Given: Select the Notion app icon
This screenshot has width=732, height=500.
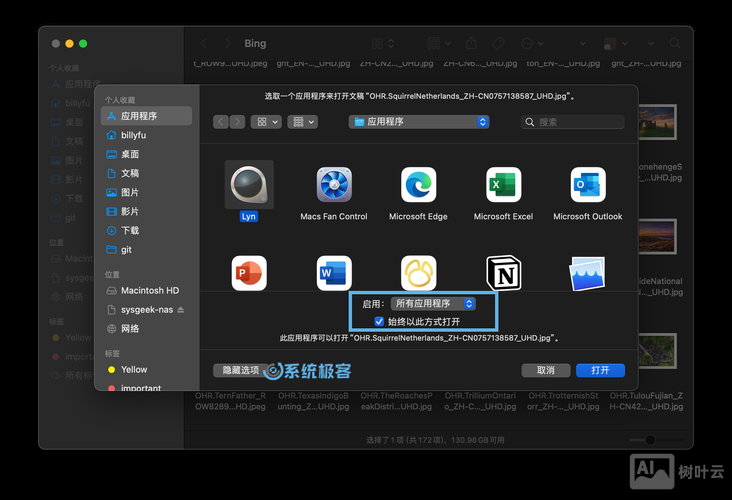Looking at the screenshot, I should pos(503,273).
